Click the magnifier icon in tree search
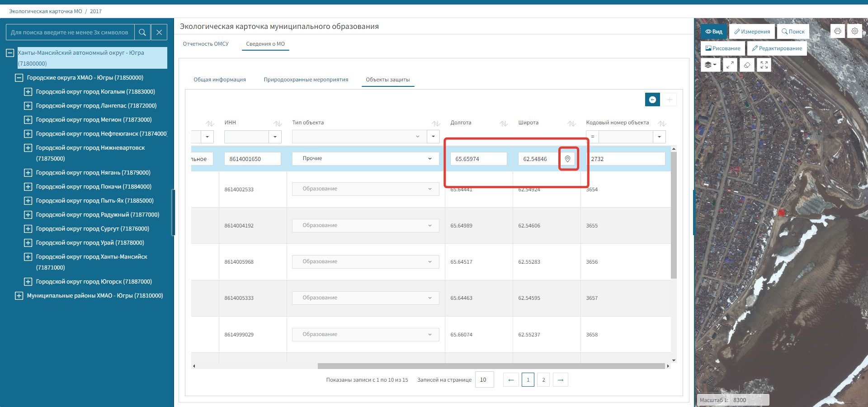The height and width of the screenshot is (407, 868). [142, 33]
